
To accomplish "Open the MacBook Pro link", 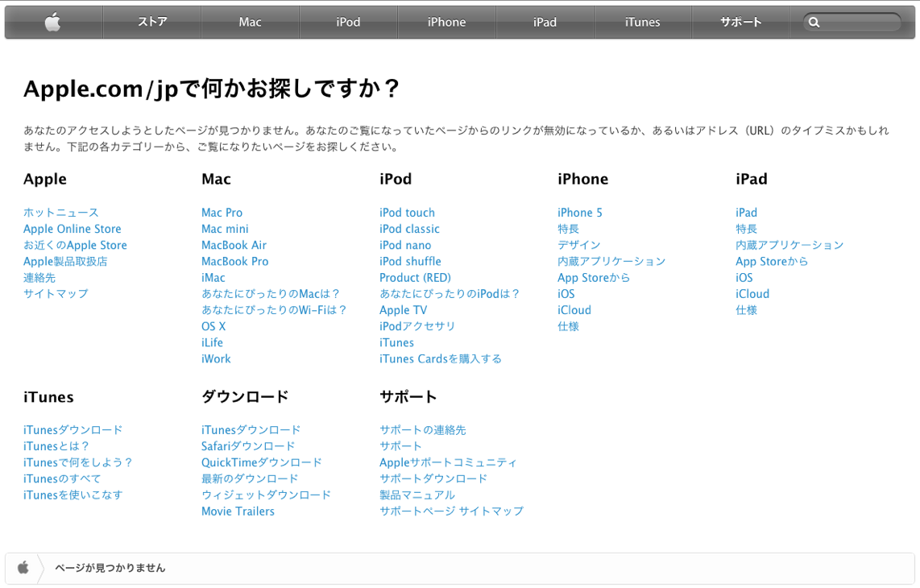I will tap(234, 261).
